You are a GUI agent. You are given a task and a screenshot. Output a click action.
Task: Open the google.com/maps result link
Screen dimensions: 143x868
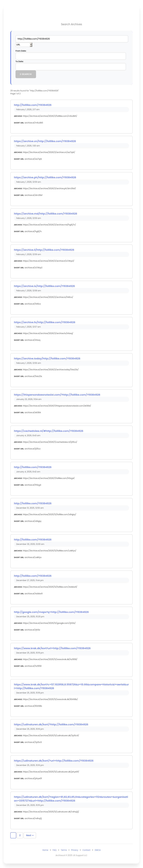(x=51, y=612)
